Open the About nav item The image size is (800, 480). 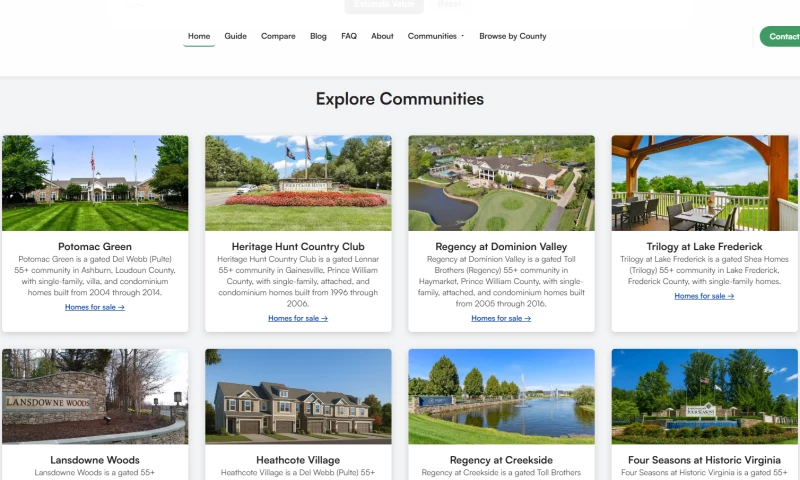point(382,36)
